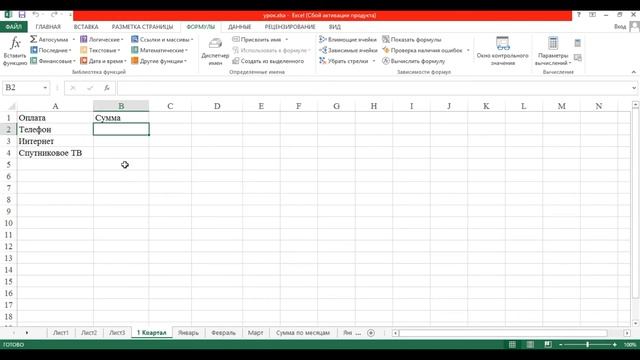This screenshot has width=640, height=360.
Task: Click the Undo arrow in quick access toolbar
Action: pos(36,15)
